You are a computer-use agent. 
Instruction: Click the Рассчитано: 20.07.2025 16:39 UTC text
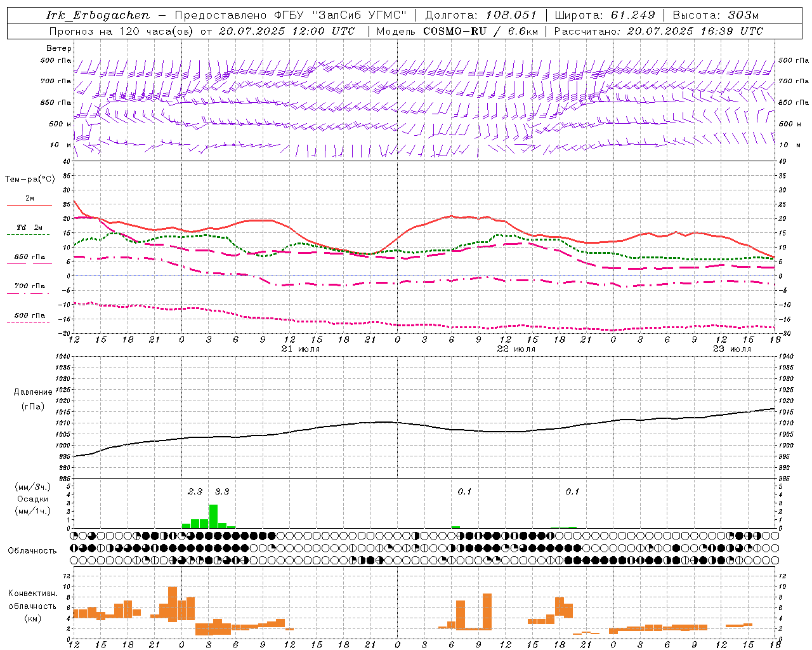658,31
